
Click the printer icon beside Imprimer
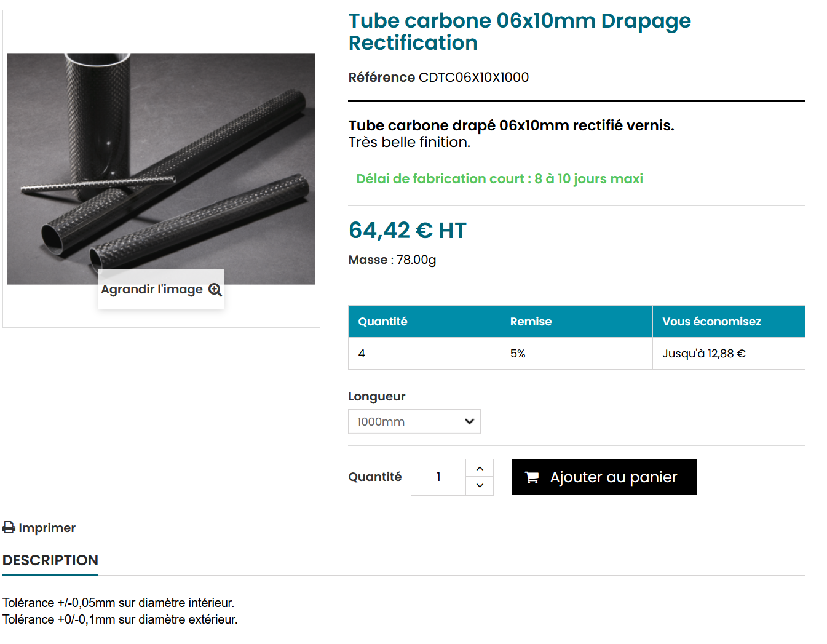click(9, 528)
